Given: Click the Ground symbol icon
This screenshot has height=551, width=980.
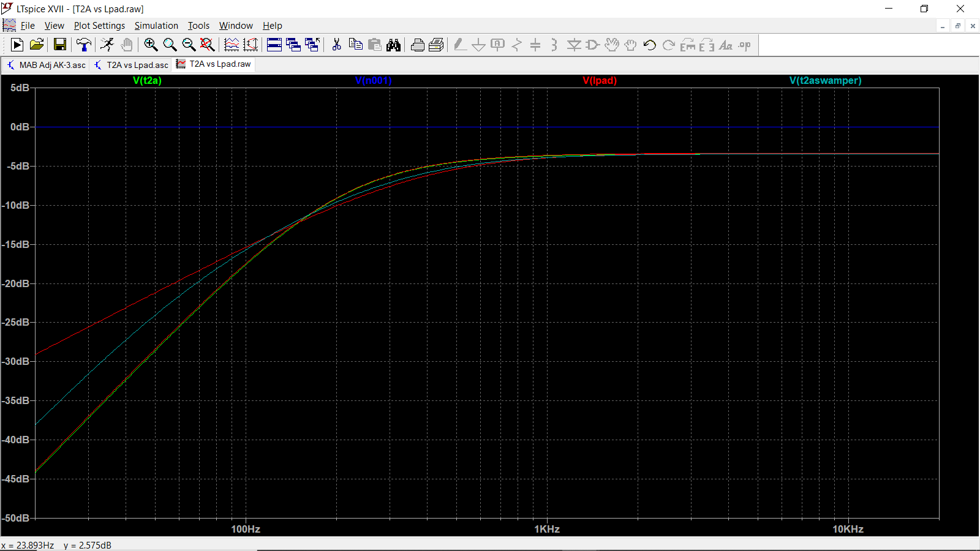Looking at the screenshot, I should coord(479,45).
